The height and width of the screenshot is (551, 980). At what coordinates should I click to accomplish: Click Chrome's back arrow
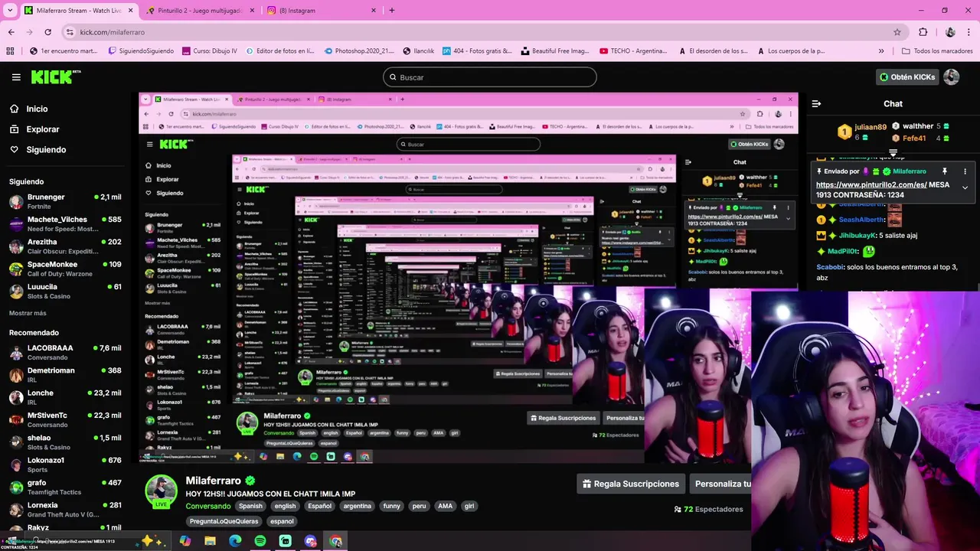(11, 32)
